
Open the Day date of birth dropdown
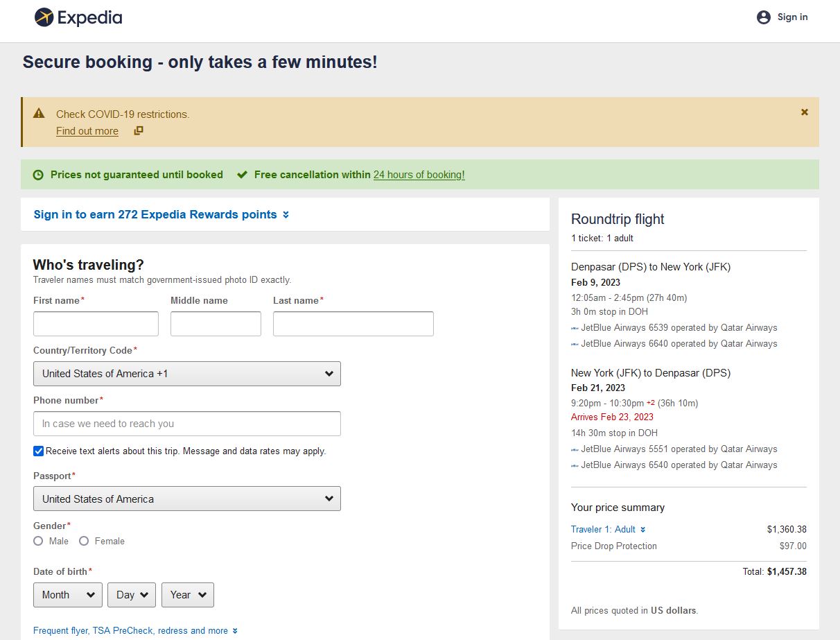tap(132, 595)
